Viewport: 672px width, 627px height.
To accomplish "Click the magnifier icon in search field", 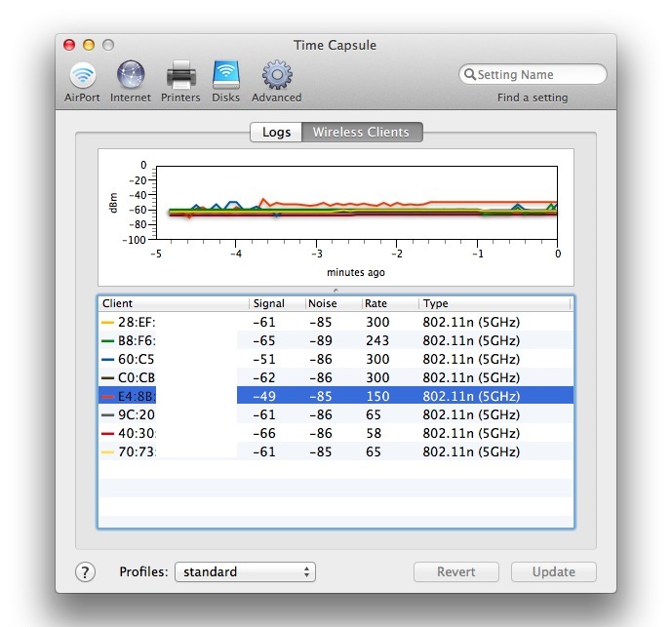I will 470,74.
